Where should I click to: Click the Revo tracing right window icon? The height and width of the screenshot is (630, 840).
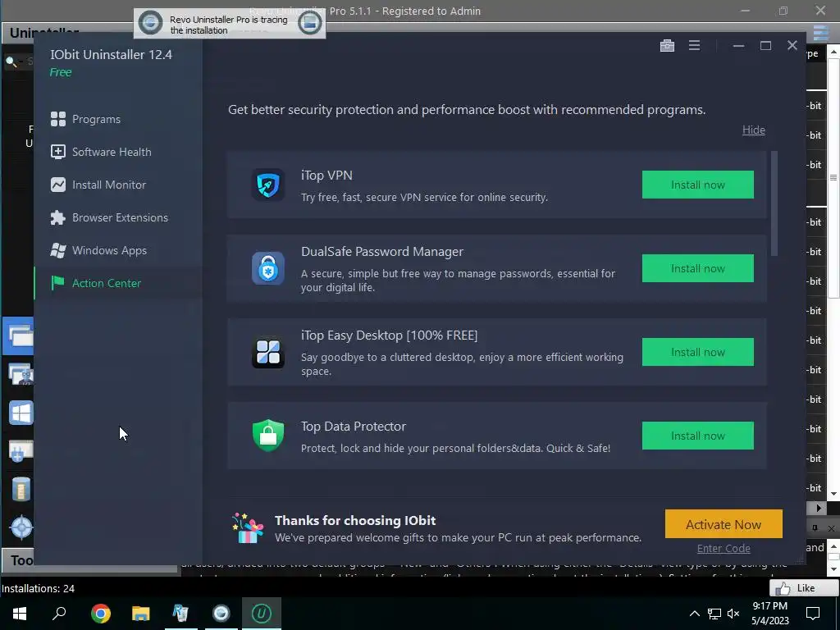pos(309,23)
